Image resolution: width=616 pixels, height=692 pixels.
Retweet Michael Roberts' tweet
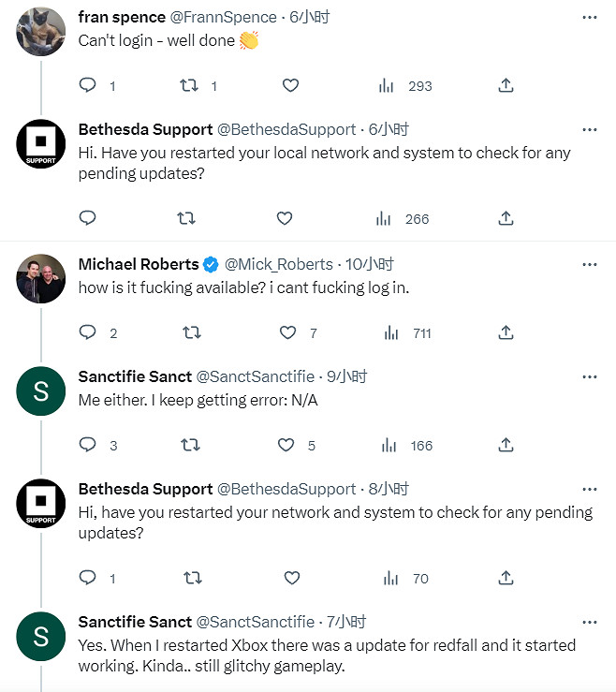pos(191,332)
